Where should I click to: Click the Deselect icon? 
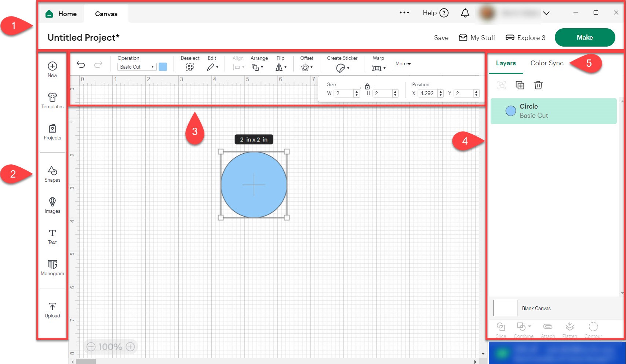point(190,67)
